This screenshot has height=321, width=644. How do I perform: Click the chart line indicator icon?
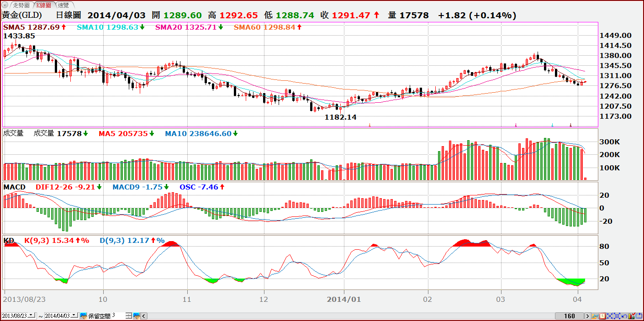click(x=595, y=316)
